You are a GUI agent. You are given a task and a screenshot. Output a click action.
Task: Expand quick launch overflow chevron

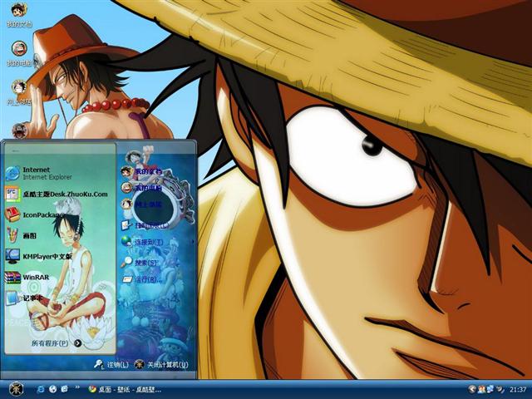pyautogui.click(x=77, y=387)
